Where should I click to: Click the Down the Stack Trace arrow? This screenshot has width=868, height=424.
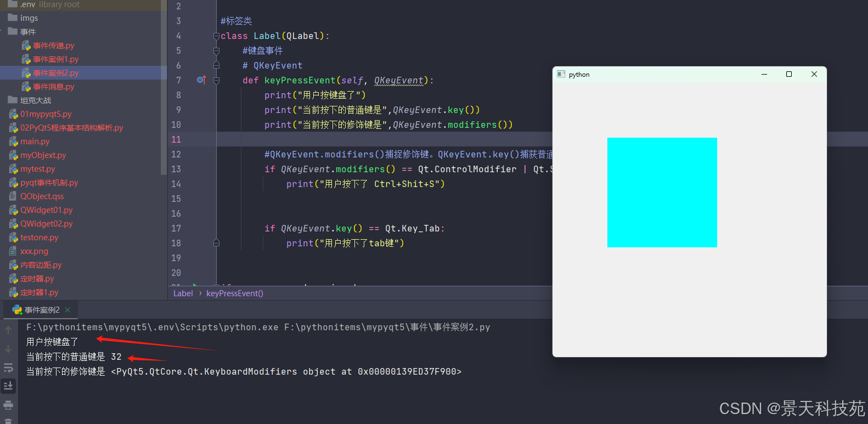8,349
